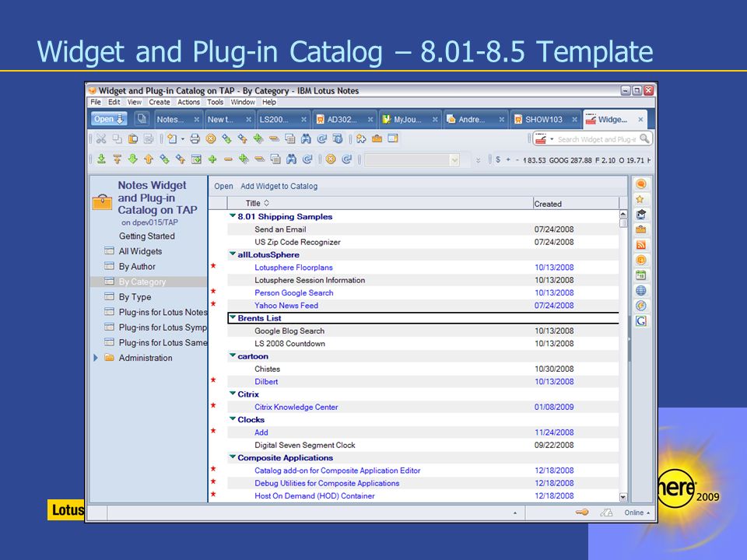Click the Open button on tab bar
Screen dimensions: 747x560
109,119
